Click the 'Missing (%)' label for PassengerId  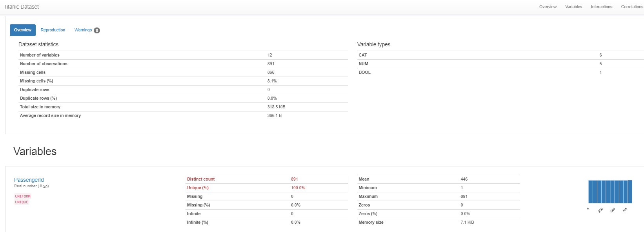click(x=198, y=205)
